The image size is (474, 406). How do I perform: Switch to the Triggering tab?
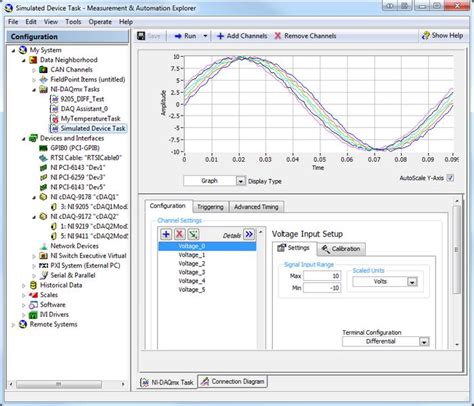tap(210, 207)
